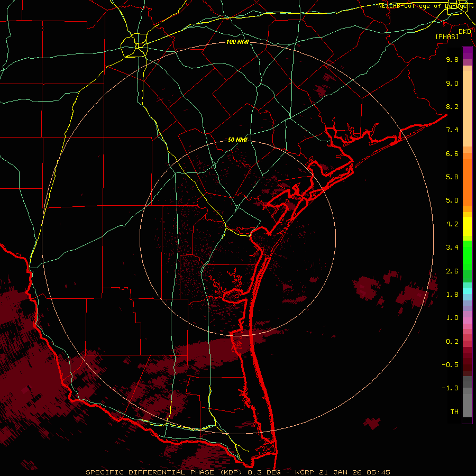Pick the bright green color bar segment
Image resolution: width=476 pixels, height=476 pixels.
coord(467,255)
